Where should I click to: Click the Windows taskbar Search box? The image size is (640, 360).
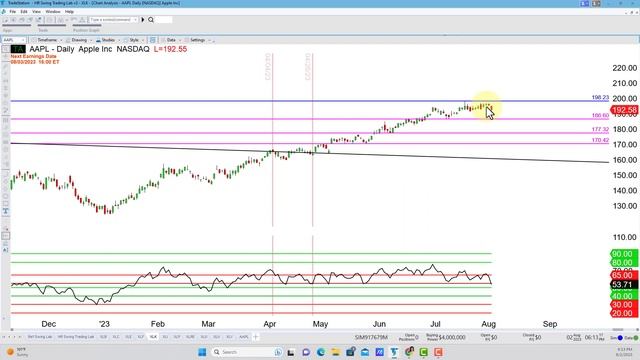click(247, 352)
